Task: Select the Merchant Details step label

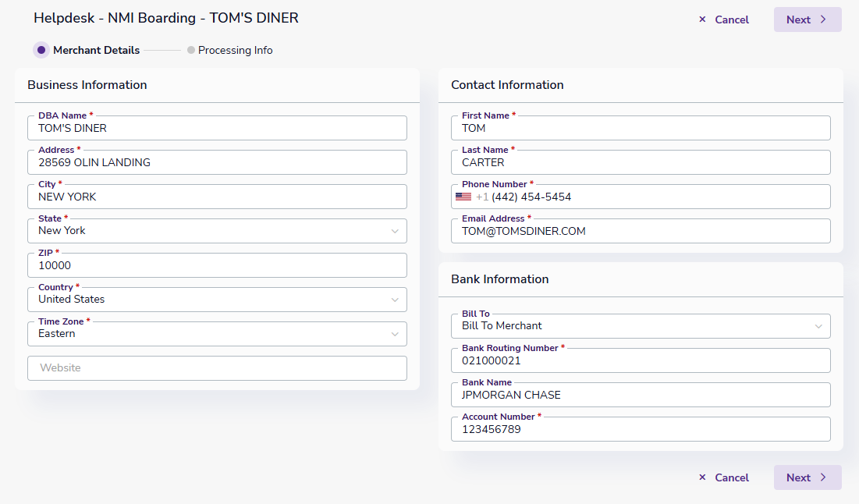Action: 96,50
